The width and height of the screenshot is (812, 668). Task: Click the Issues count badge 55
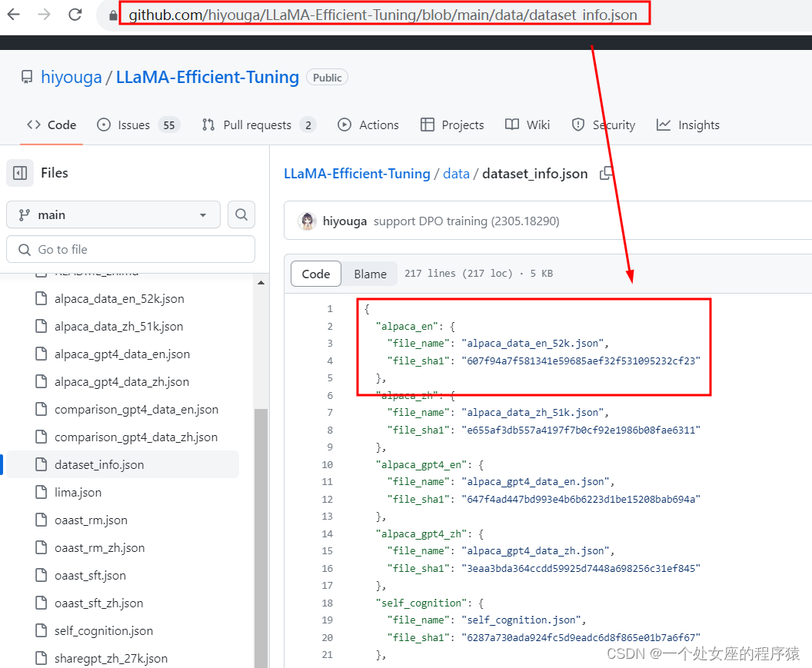click(169, 125)
